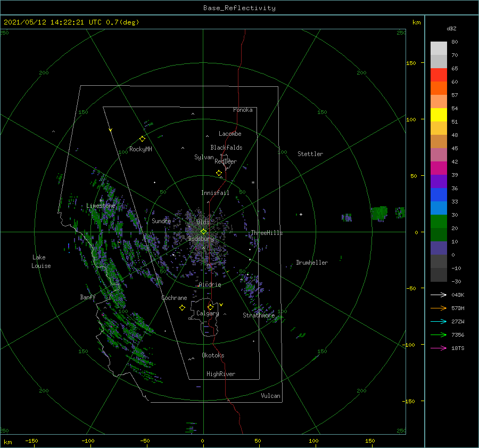The width and height of the screenshot is (479, 448).
Task: Click the yellow diamond marker near RockyMH
Action: pos(142,139)
